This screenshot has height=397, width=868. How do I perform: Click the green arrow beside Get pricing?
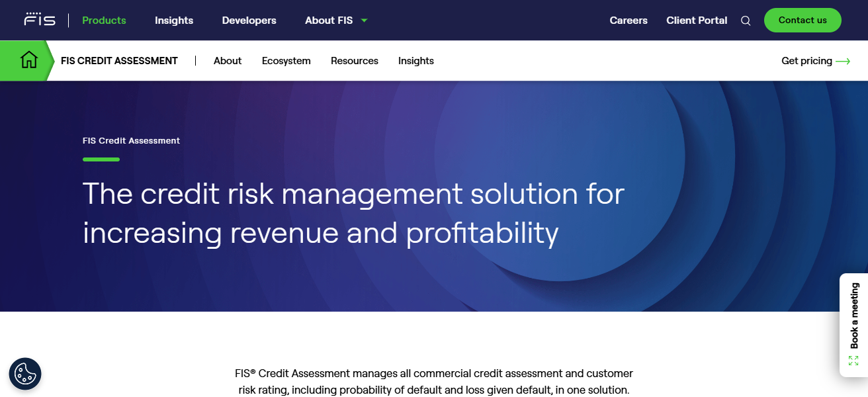[x=844, y=61]
